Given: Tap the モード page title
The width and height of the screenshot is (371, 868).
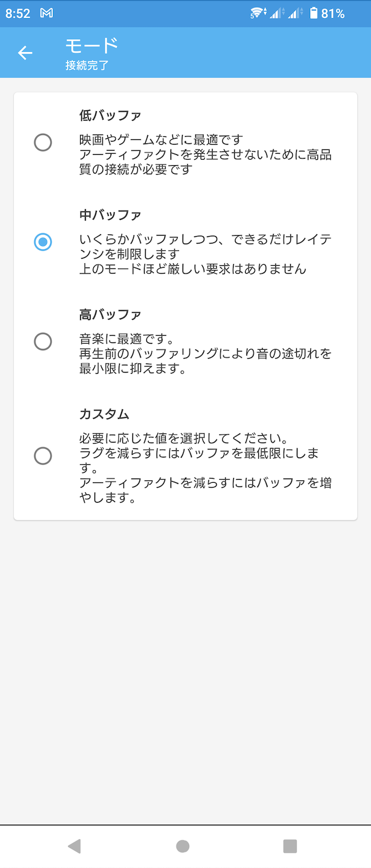Looking at the screenshot, I should pyautogui.click(x=92, y=45).
